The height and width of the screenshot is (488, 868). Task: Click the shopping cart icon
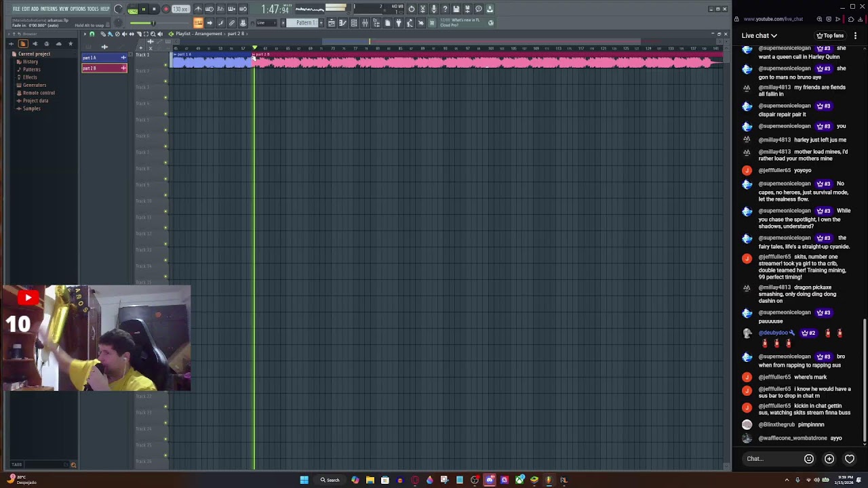pyautogui.click(x=432, y=22)
